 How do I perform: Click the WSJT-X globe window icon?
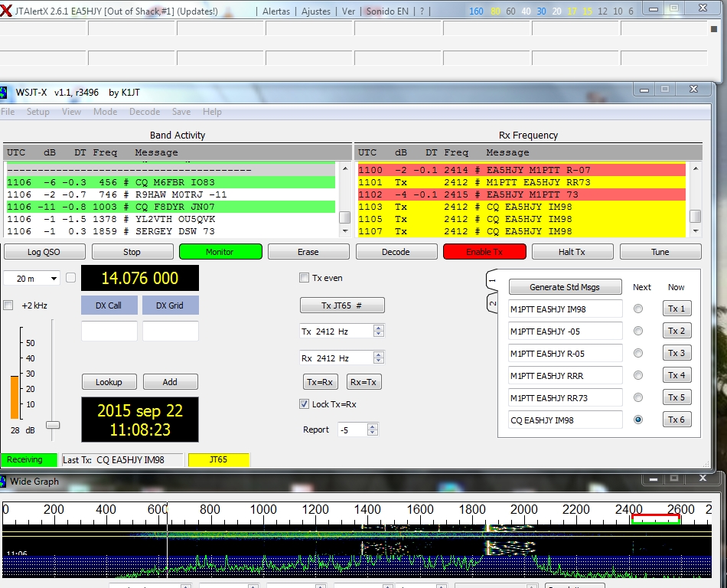point(4,93)
